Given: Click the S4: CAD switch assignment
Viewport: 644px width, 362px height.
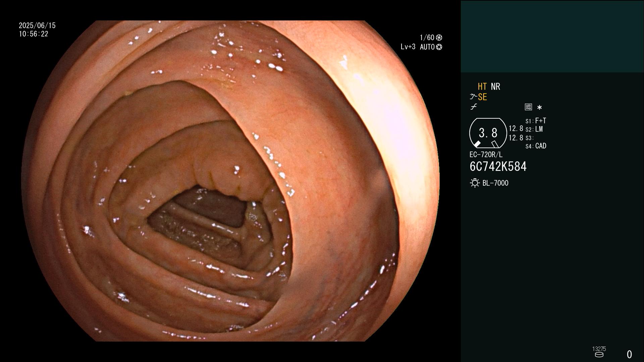Looking at the screenshot, I should click(536, 146).
